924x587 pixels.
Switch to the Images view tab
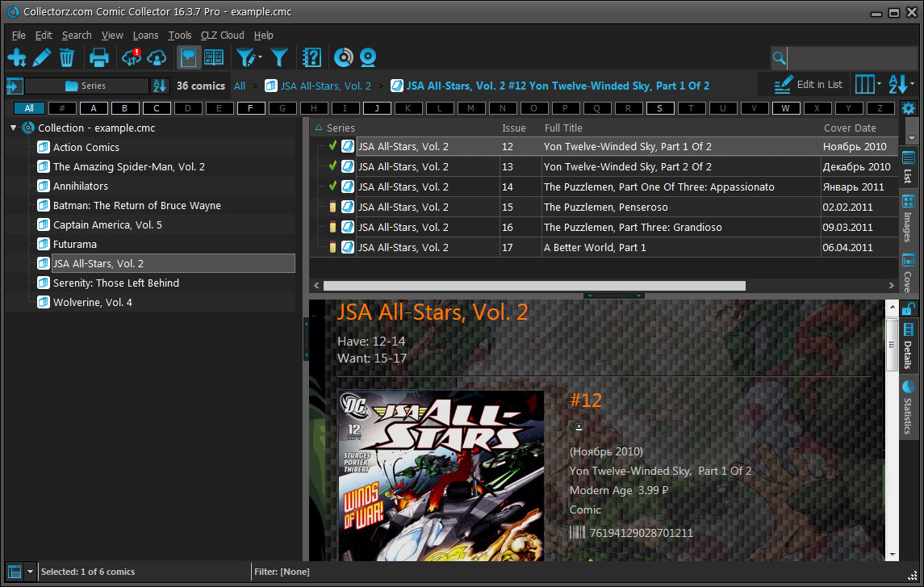tap(908, 218)
